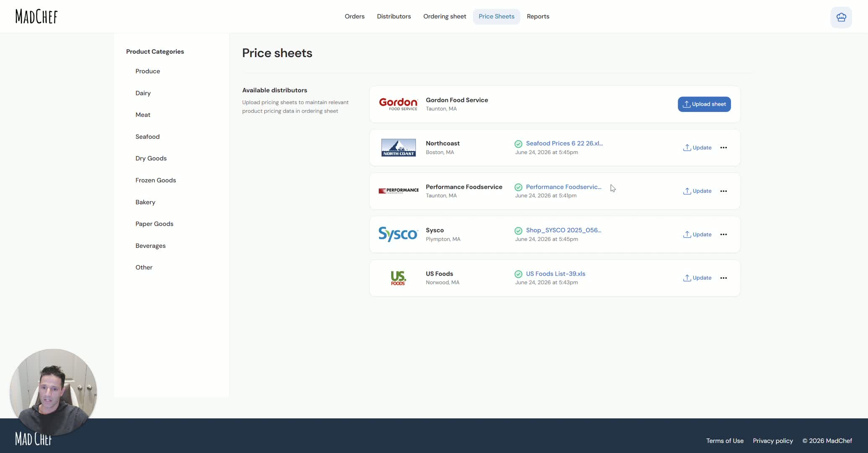
Task: Select the Beverages category
Action: click(x=151, y=246)
